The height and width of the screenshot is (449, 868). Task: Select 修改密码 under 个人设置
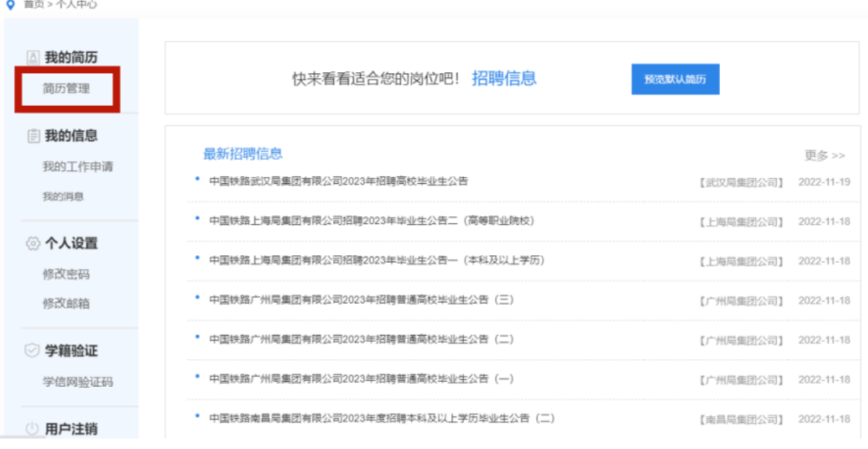[66, 274]
